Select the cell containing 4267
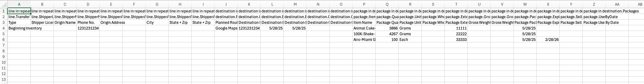644x84 pixels. click(x=387, y=34)
